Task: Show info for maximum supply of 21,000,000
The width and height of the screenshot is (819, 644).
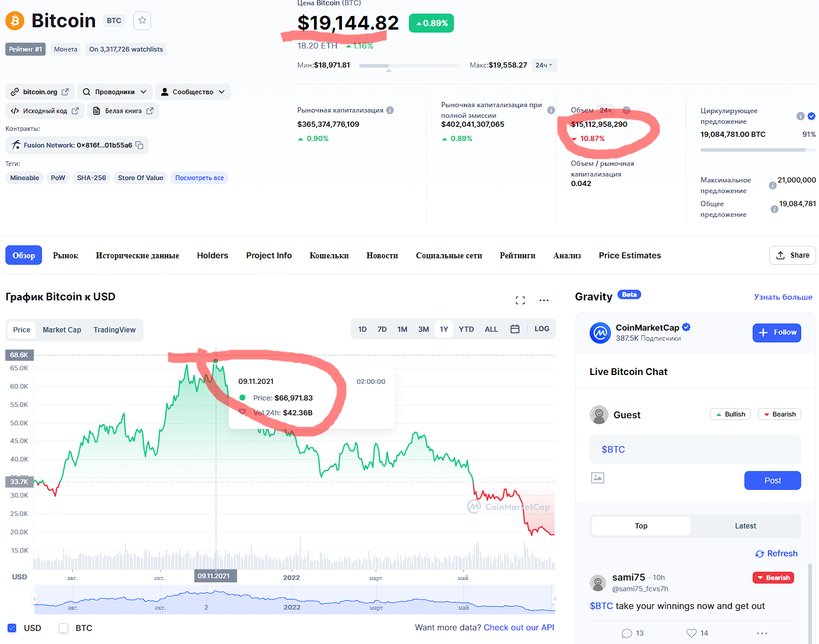Action: tap(772, 185)
